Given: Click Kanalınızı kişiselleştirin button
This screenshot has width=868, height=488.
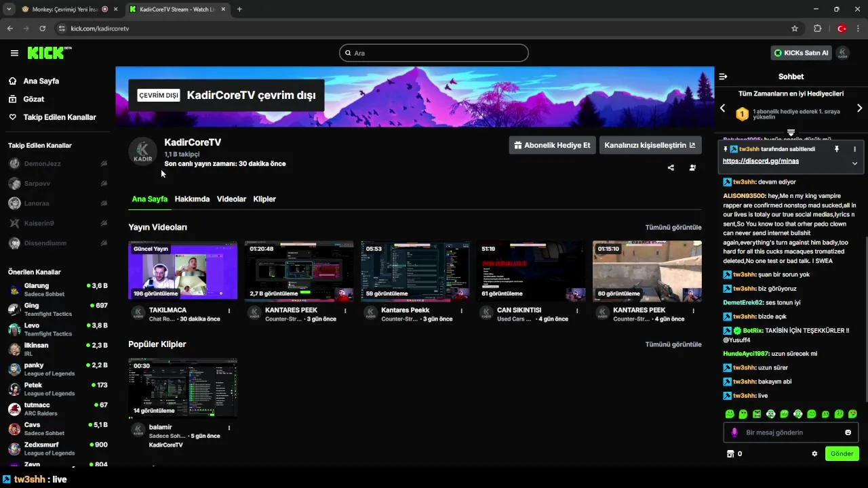Looking at the screenshot, I should [x=650, y=145].
